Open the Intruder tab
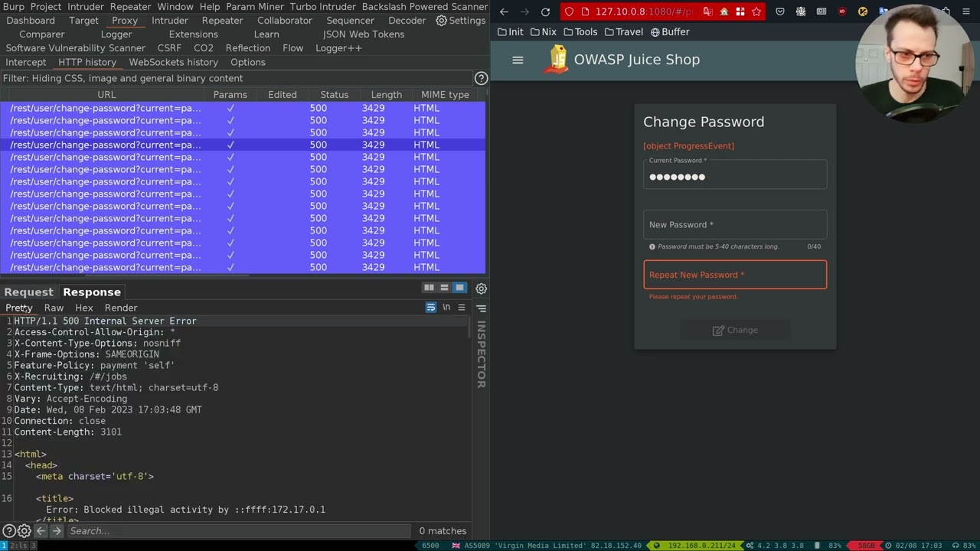The image size is (980, 551). pos(170,21)
